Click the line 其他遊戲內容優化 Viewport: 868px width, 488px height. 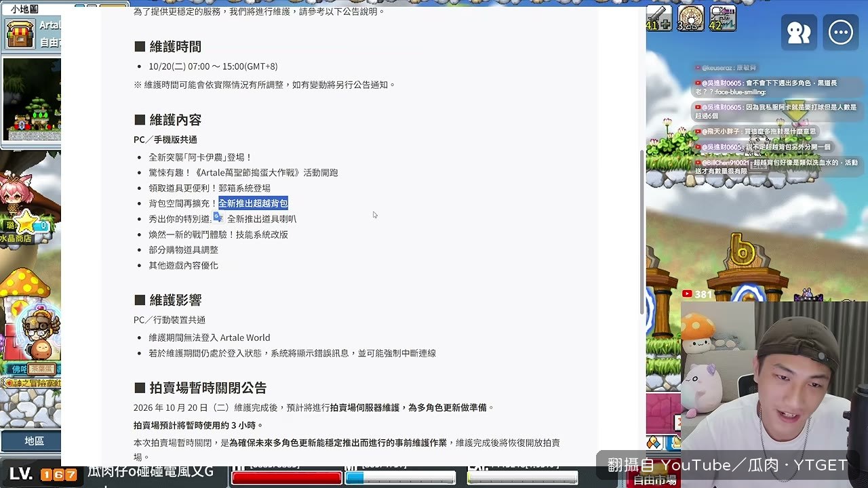pos(183,266)
